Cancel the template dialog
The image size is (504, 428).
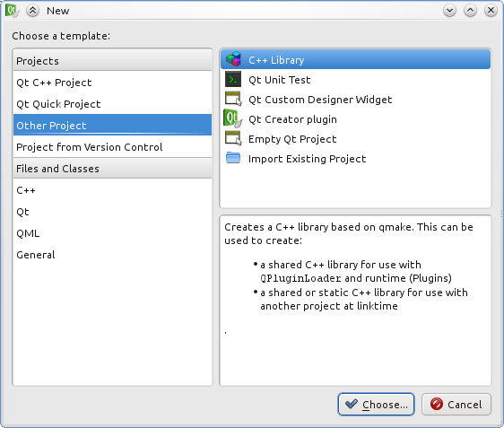tap(456, 404)
